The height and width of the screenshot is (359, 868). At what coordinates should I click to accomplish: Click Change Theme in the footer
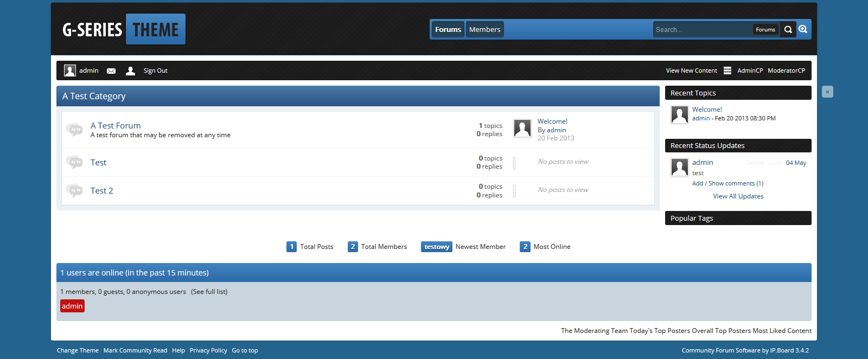point(78,350)
